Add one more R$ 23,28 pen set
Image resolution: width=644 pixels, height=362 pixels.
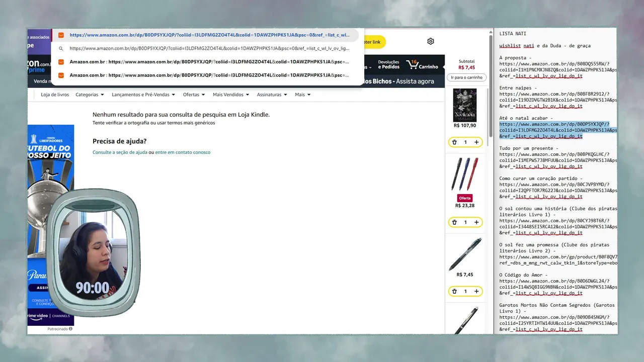[x=476, y=222]
